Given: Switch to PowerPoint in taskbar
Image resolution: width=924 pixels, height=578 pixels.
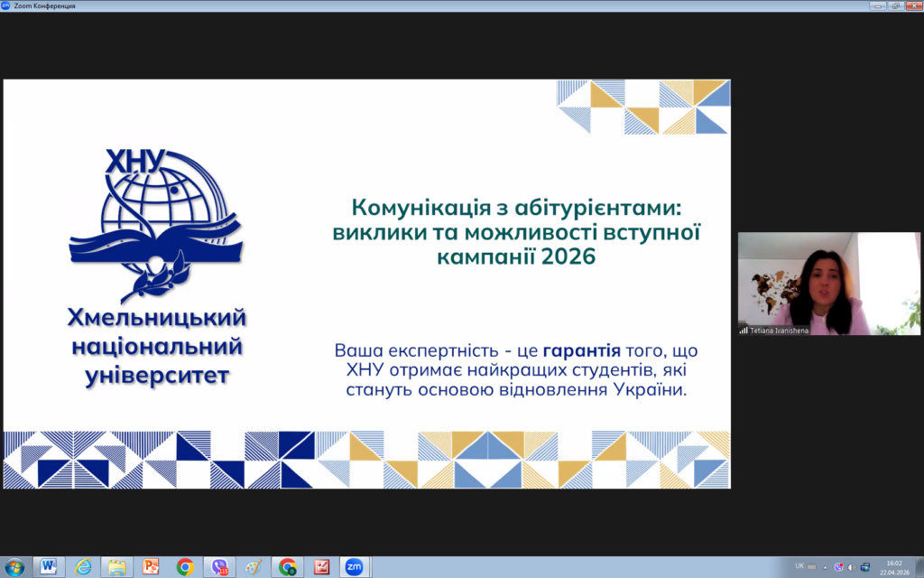Looking at the screenshot, I should tap(151, 567).
